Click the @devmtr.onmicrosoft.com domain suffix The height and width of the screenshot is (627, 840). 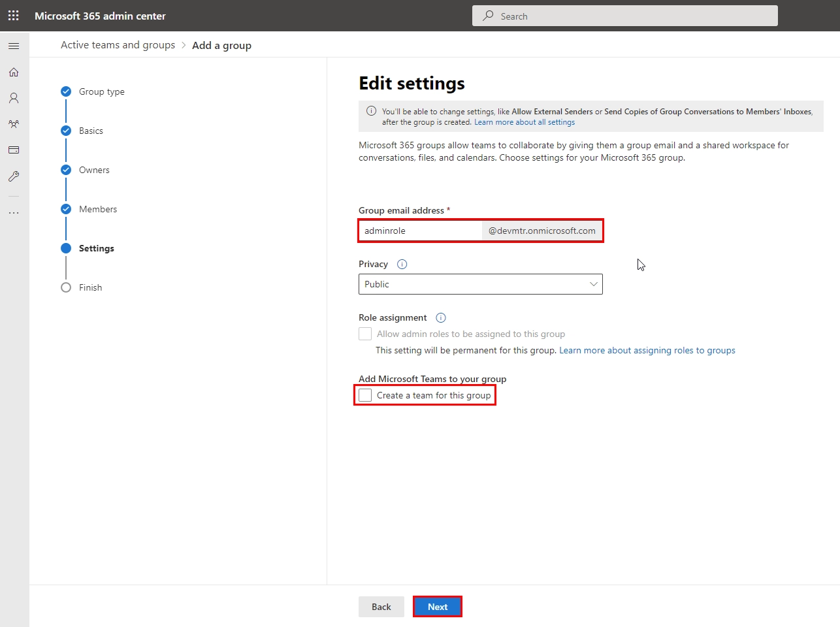tap(542, 231)
